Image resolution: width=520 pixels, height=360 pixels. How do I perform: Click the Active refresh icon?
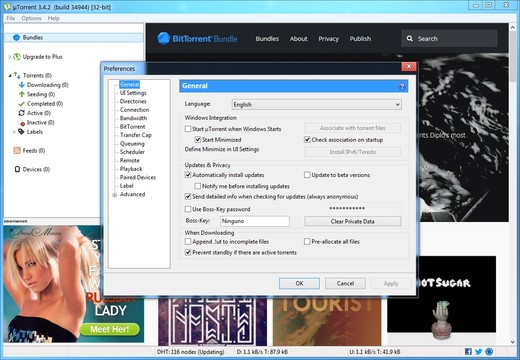pyautogui.click(x=22, y=113)
